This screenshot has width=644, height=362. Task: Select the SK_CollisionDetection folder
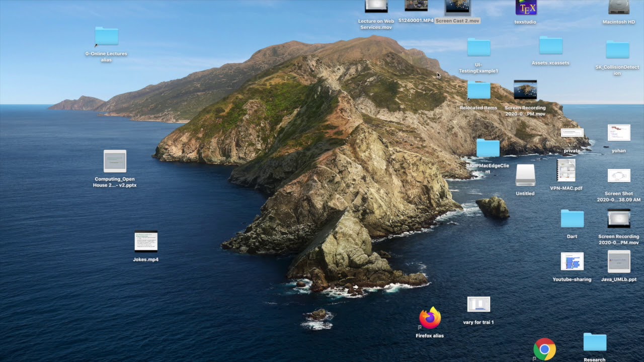pos(617,50)
